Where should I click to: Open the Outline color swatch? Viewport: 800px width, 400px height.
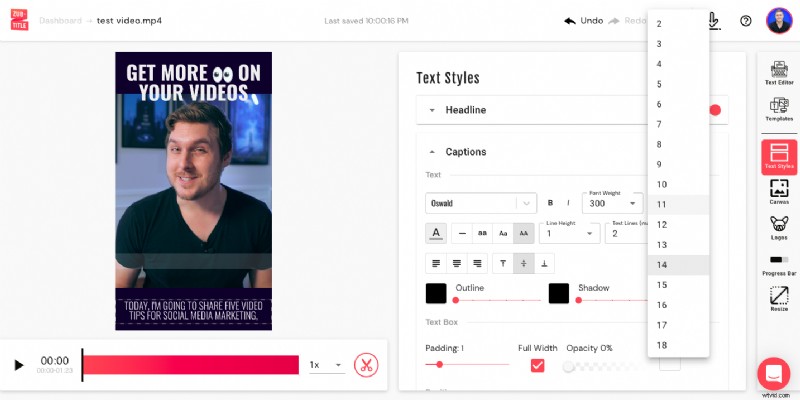[436, 293]
